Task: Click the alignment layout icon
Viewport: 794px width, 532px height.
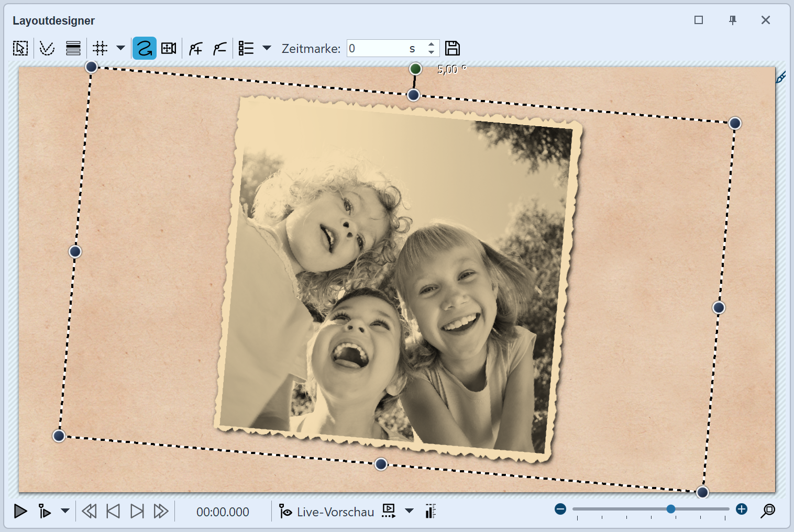Action: (x=73, y=48)
